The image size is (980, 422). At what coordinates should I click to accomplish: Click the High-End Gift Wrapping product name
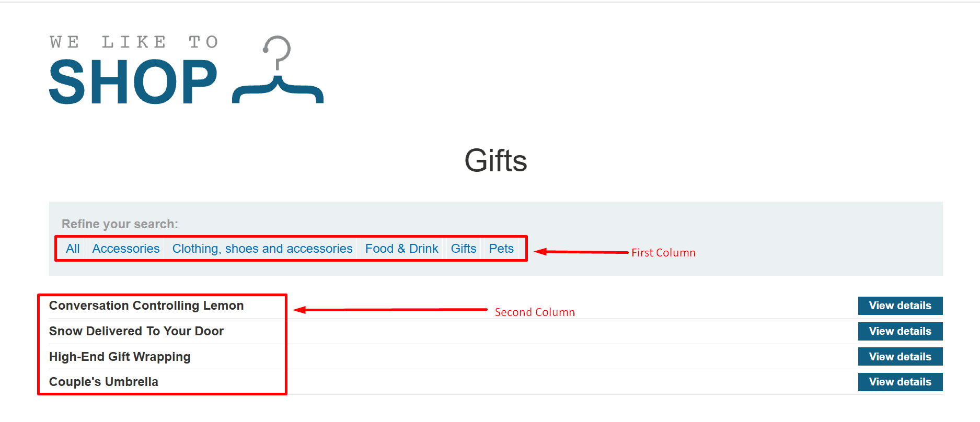120,357
